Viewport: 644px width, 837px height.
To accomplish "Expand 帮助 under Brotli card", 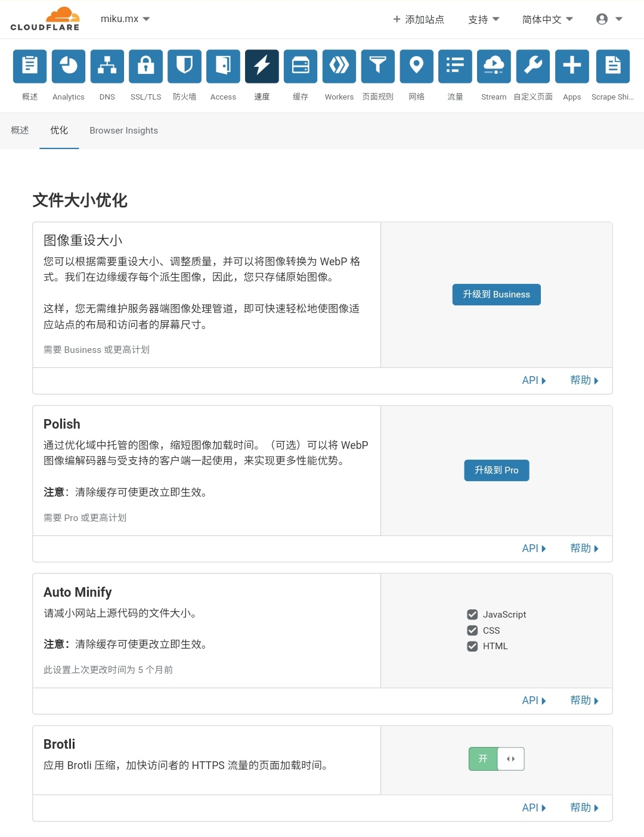I will [x=584, y=808].
